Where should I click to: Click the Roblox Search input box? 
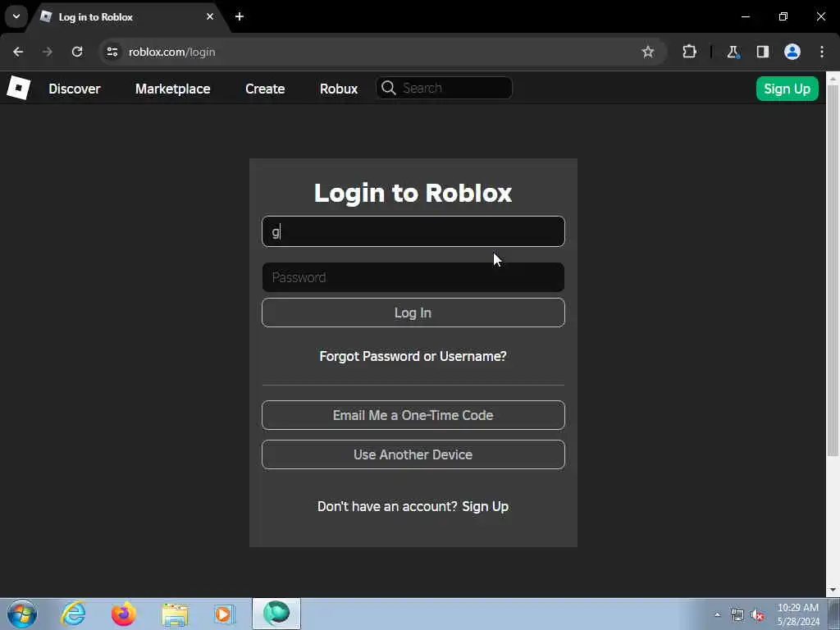[x=444, y=88]
